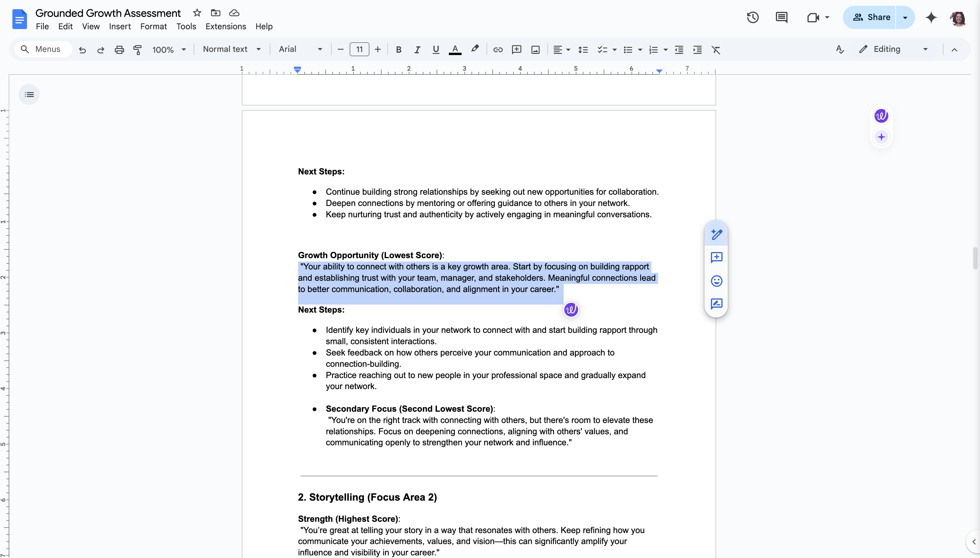Open the Extensions menu
The height and width of the screenshot is (558, 980).
pyautogui.click(x=226, y=26)
